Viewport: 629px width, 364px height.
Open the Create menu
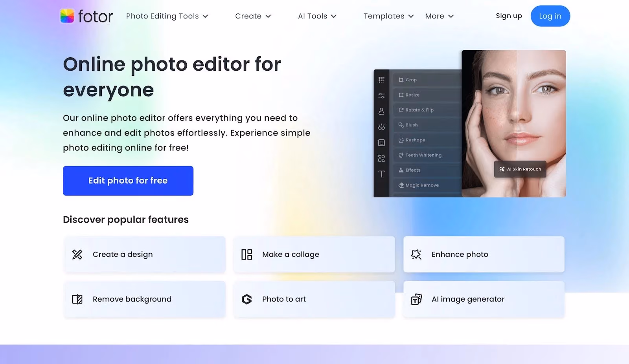(253, 16)
